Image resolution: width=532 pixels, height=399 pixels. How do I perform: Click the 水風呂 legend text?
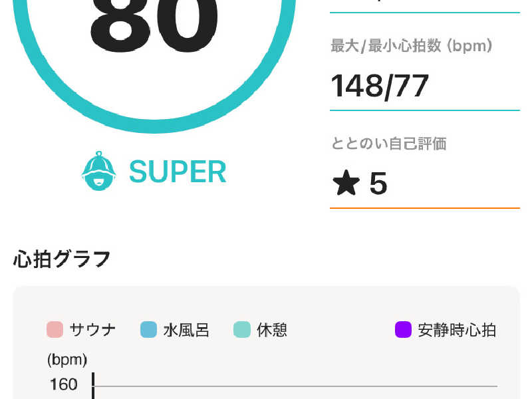pos(186,330)
